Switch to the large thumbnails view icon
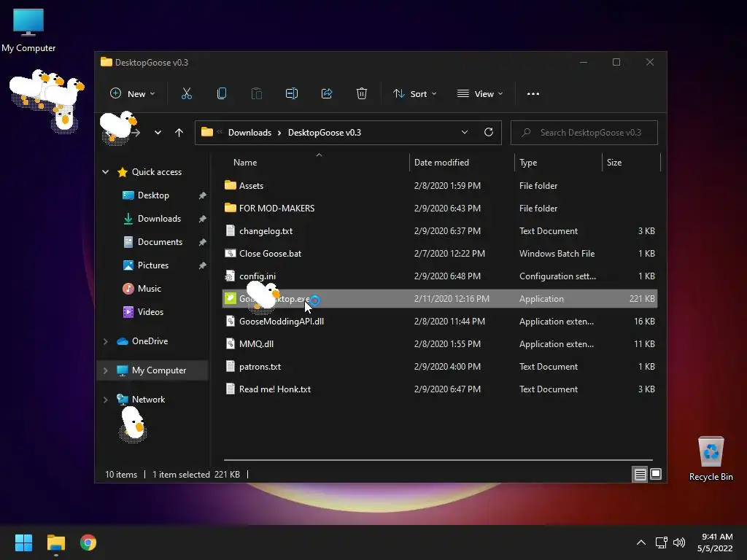The width and height of the screenshot is (747, 560). click(x=656, y=474)
